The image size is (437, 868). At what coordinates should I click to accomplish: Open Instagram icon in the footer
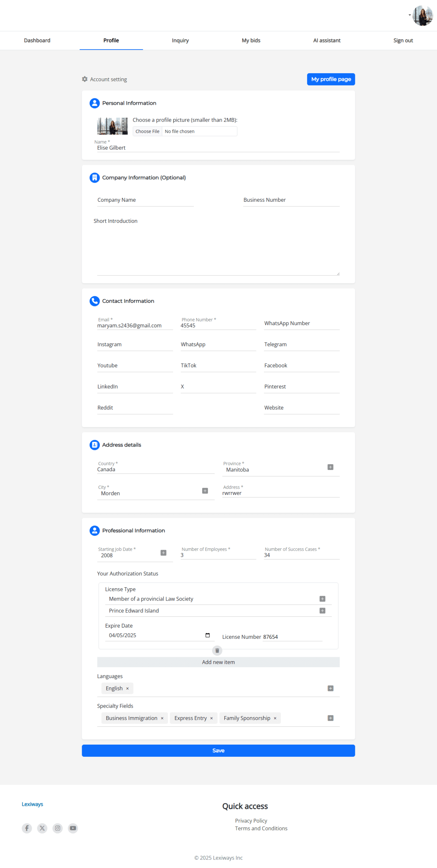coord(58,828)
